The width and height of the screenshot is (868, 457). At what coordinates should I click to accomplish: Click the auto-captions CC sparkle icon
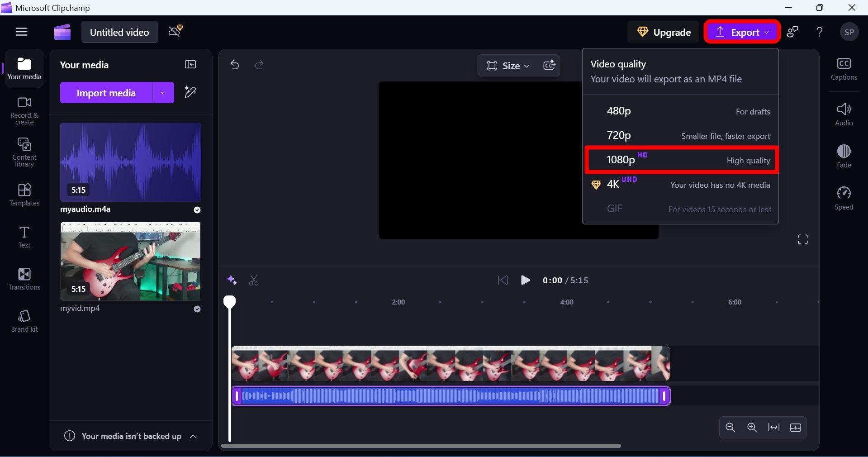(549, 66)
